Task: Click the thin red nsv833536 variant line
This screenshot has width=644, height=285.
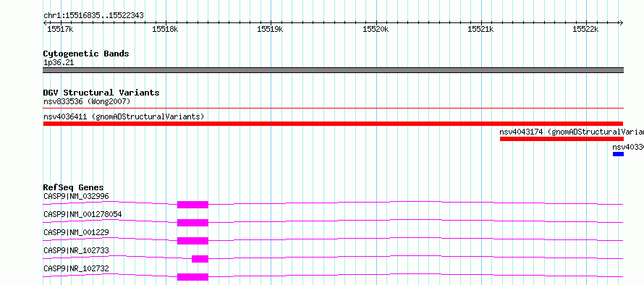Action: (333, 109)
